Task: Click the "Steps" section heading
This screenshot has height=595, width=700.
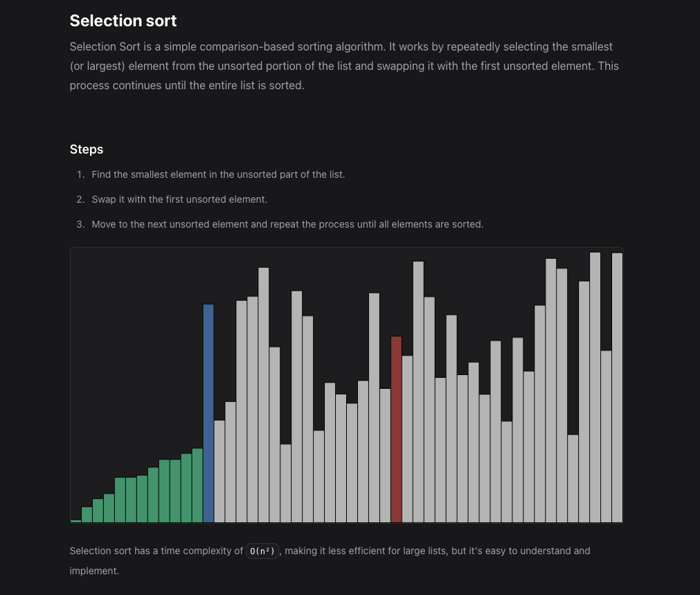Action: pos(87,149)
